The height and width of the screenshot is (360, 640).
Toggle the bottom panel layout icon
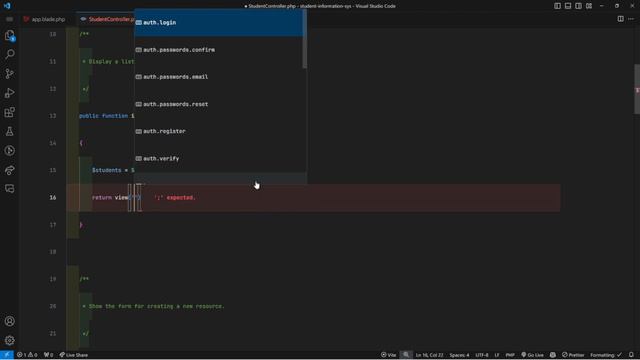568,6
